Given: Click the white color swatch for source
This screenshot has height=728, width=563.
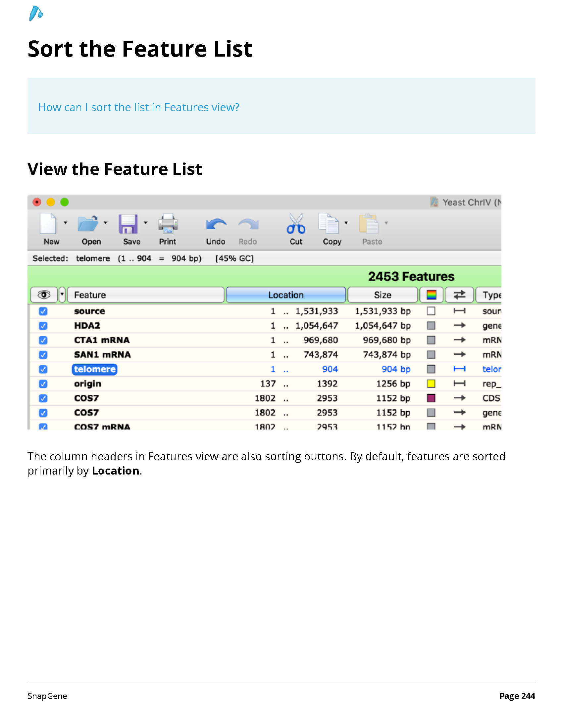Looking at the screenshot, I should click(431, 311).
